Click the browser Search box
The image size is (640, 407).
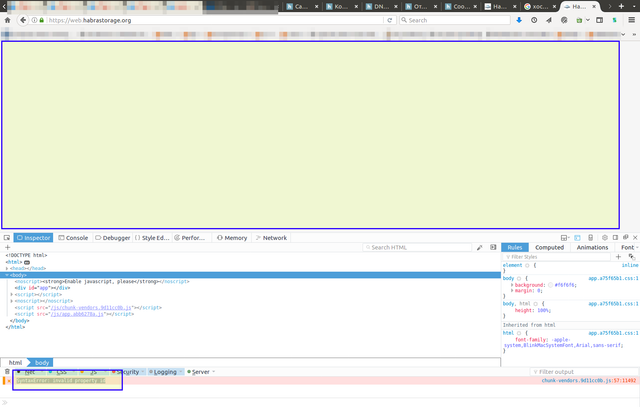(455, 20)
